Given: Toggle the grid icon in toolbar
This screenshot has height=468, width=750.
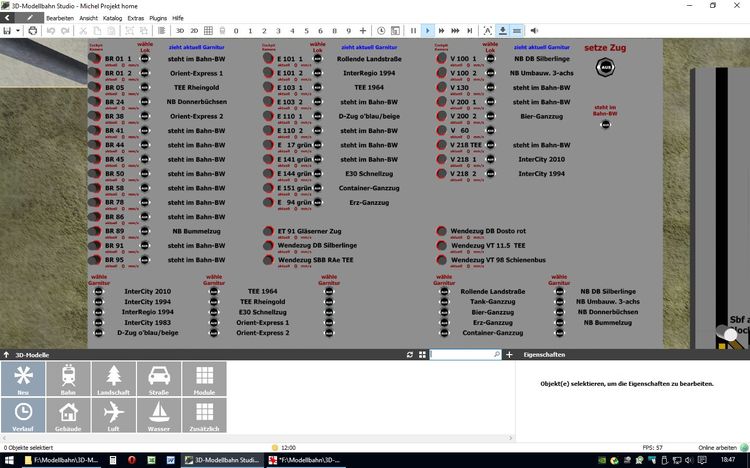Looking at the screenshot, I should tap(208, 31).
